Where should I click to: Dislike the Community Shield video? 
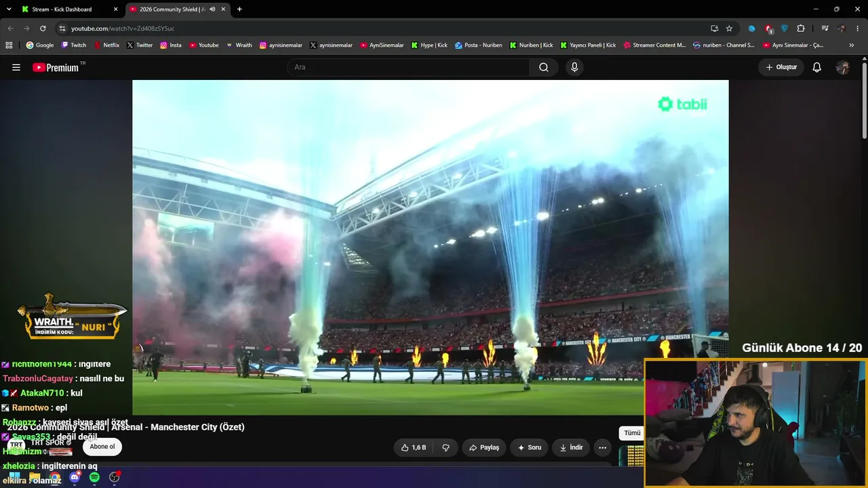point(446,447)
